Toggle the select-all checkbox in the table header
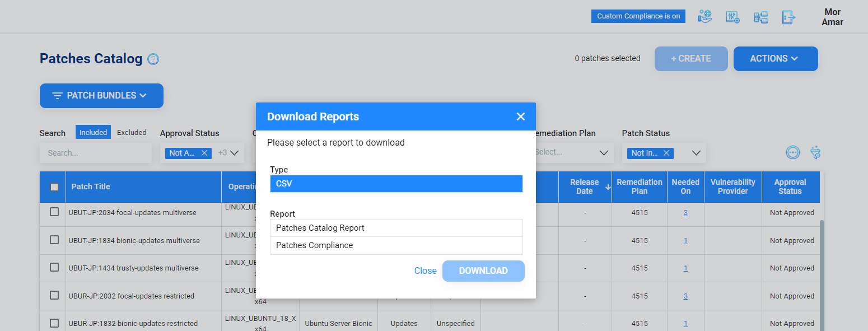The height and width of the screenshot is (331, 868). (x=53, y=187)
